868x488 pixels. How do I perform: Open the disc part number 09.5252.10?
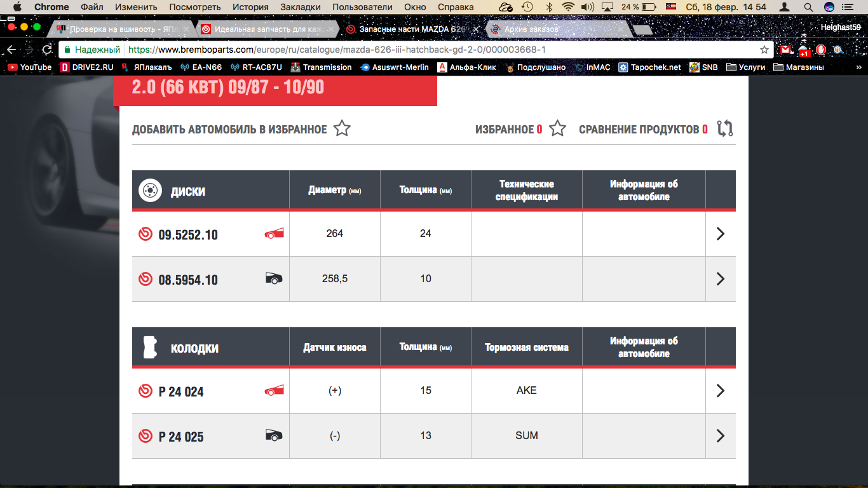188,234
